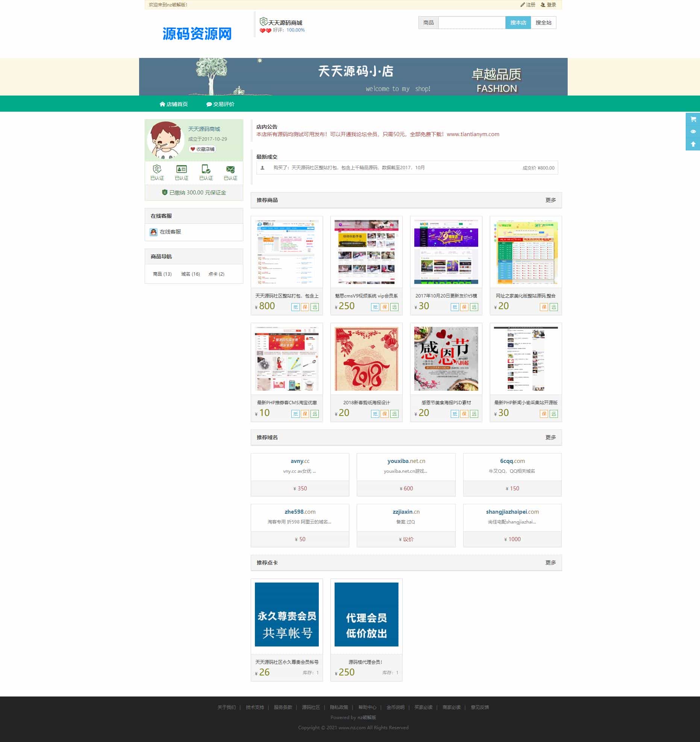Open the 2018新春剪纸海报 thumbnail
The width and height of the screenshot is (700, 742).
367,359
